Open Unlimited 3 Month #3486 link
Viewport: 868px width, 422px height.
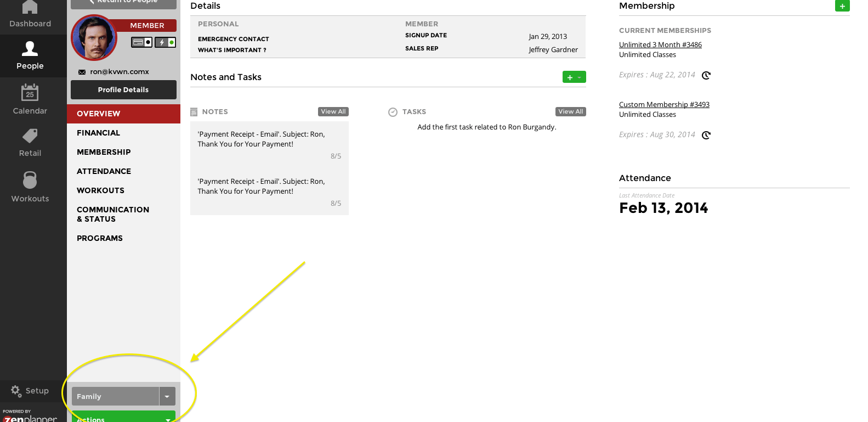tap(660, 44)
